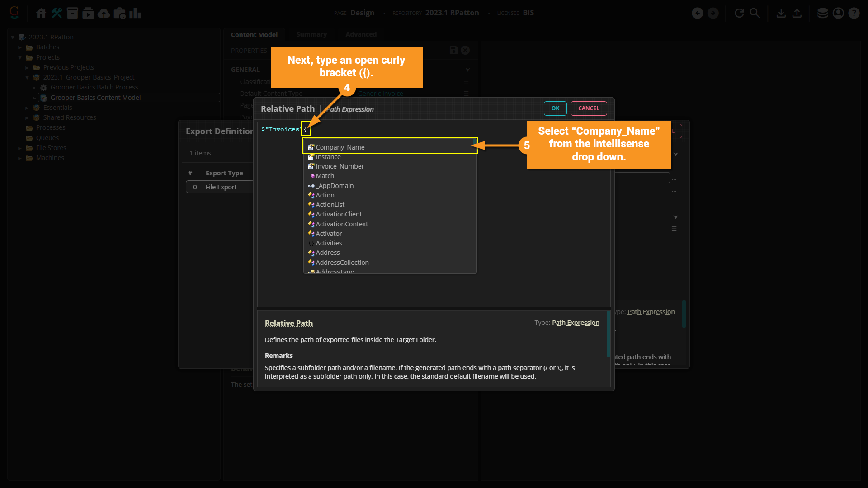Open the Design tools icon
This screenshot has width=868, height=488.
click(x=57, y=13)
